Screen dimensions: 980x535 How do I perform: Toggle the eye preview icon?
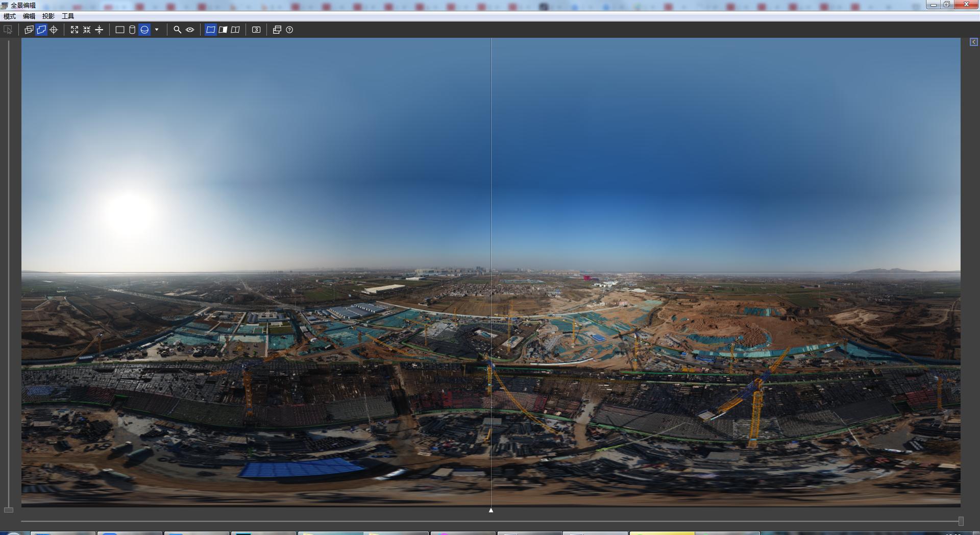[x=190, y=30]
